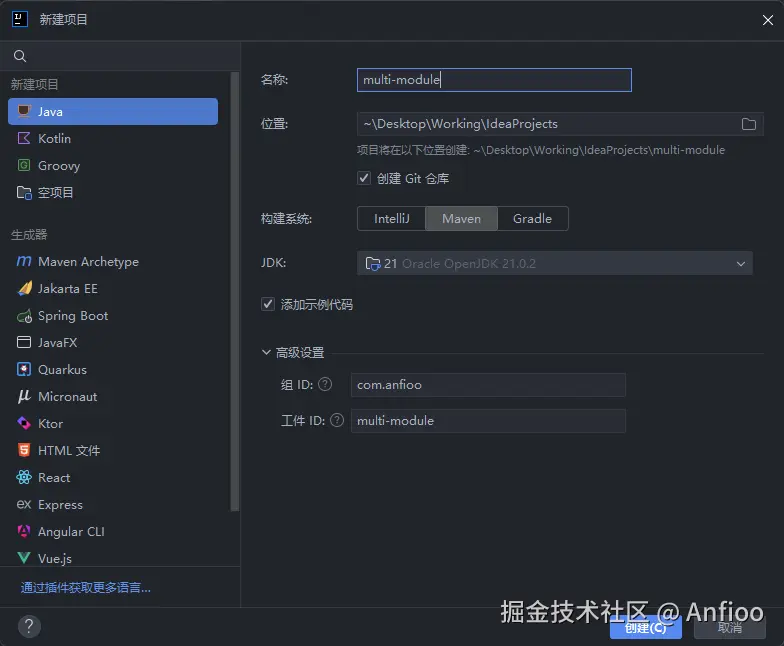Click the search magnifier icon
Image resolution: width=784 pixels, height=646 pixels.
20,56
